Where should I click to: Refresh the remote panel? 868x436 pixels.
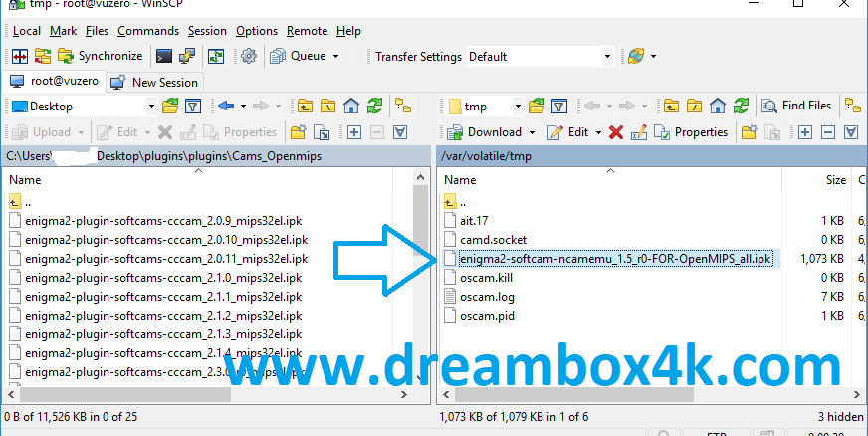click(x=742, y=106)
